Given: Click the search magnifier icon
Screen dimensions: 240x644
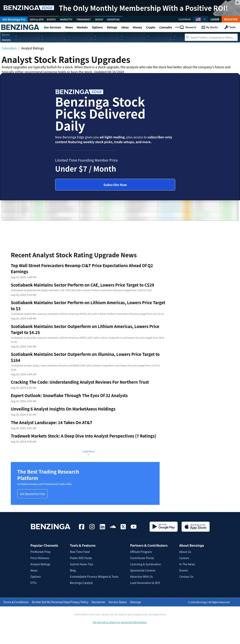Looking at the screenshot, I should coord(188,37).
